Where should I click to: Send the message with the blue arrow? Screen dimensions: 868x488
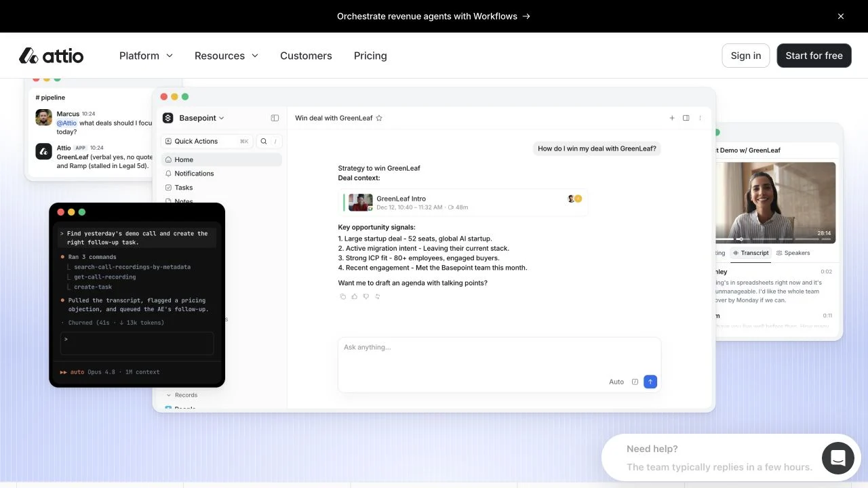click(x=650, y=382)
